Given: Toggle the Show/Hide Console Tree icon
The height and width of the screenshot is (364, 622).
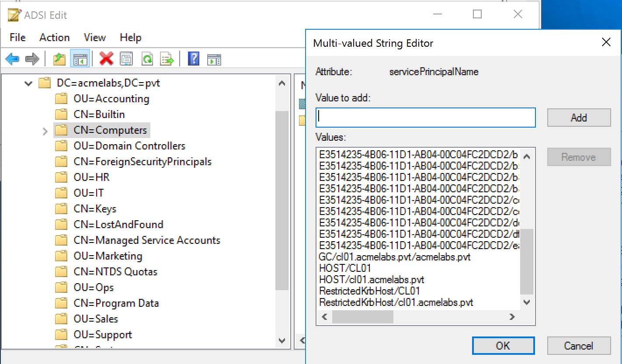Looking at the screenshot, I should pyautogui.click(x=80, y=59).
